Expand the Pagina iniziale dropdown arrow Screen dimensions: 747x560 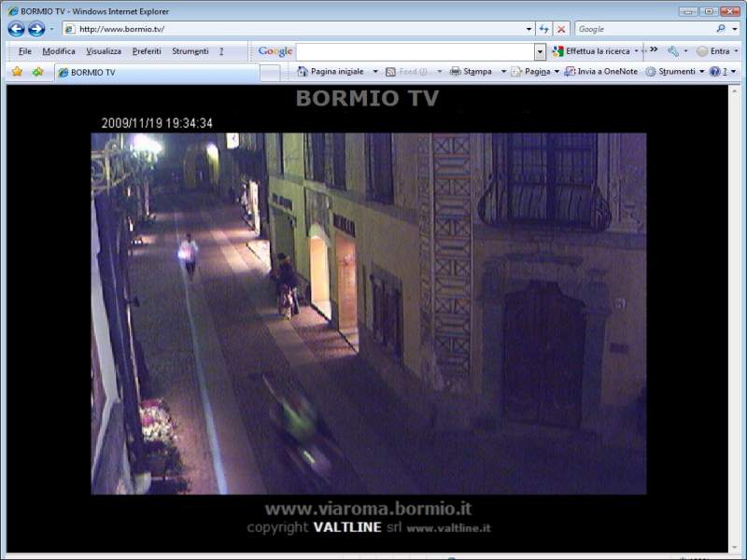tap(375, 72)
